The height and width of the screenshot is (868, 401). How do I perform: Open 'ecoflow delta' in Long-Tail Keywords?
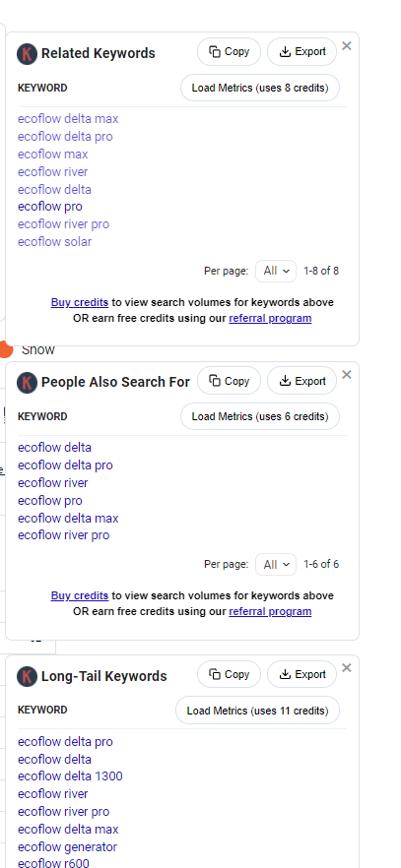54,759
